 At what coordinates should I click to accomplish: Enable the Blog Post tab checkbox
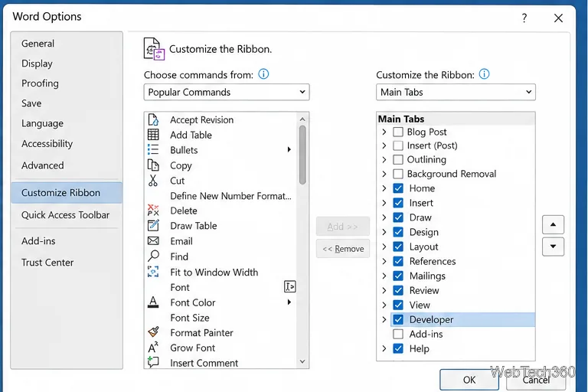(x=398, y=132)
